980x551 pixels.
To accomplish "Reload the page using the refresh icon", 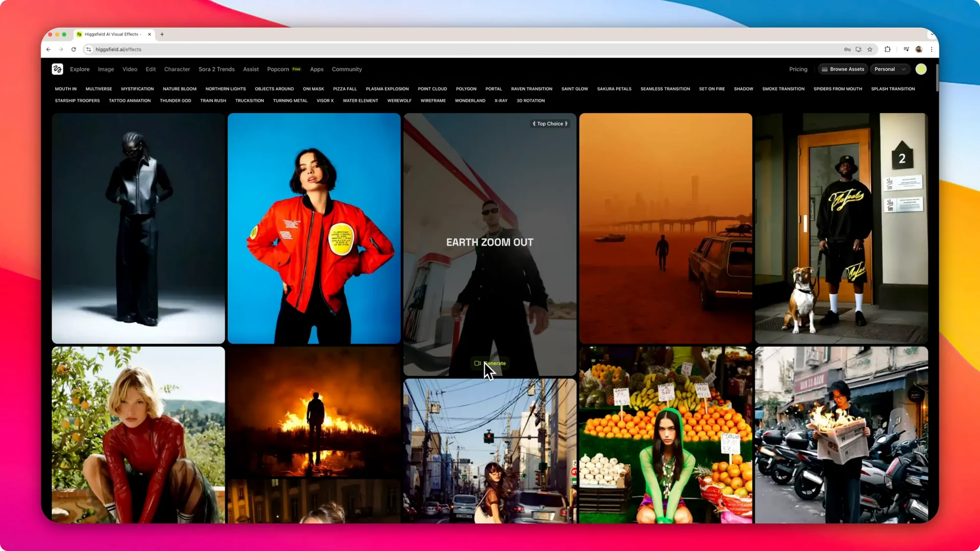I will pyautogui.click(x=73, y=49).
